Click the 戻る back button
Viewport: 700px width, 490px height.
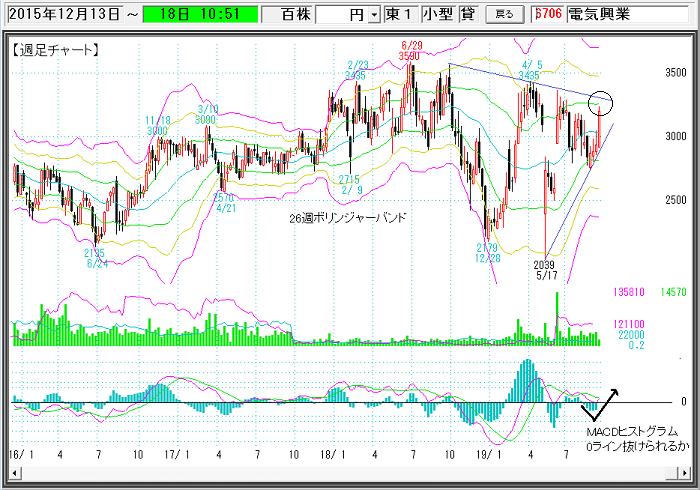(506, 14)
